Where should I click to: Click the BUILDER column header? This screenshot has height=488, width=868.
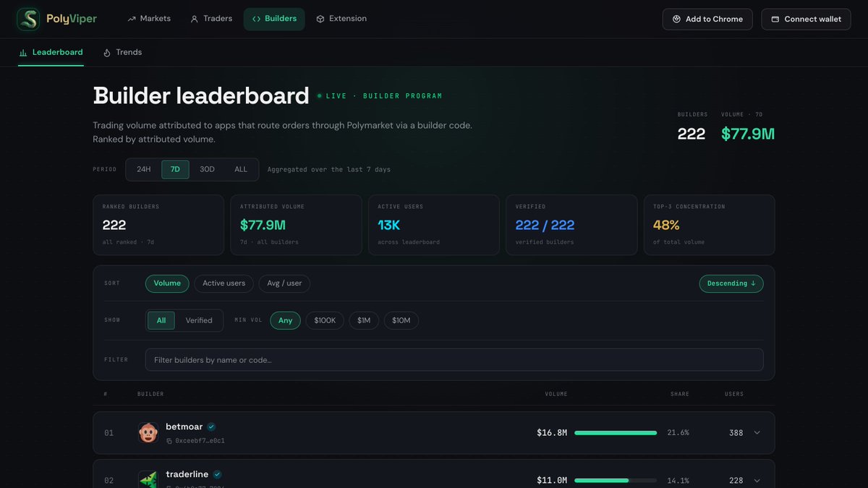[150, 394]
